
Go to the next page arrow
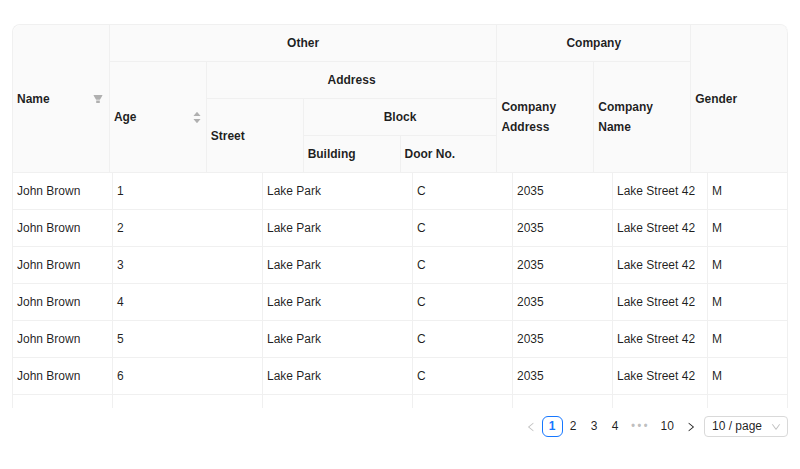pyautogui.click(x=691, y=427)
